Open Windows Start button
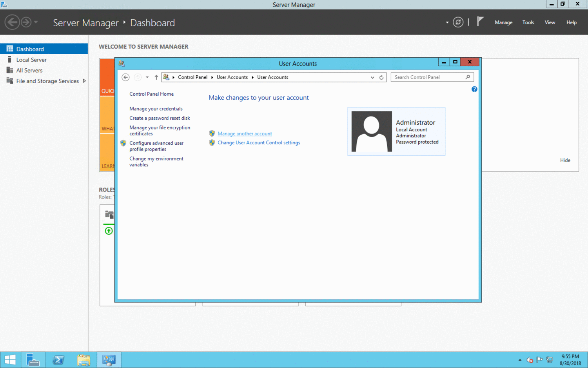Image resolution: width=588 pixels, height=368 pixels. (10, 360)
